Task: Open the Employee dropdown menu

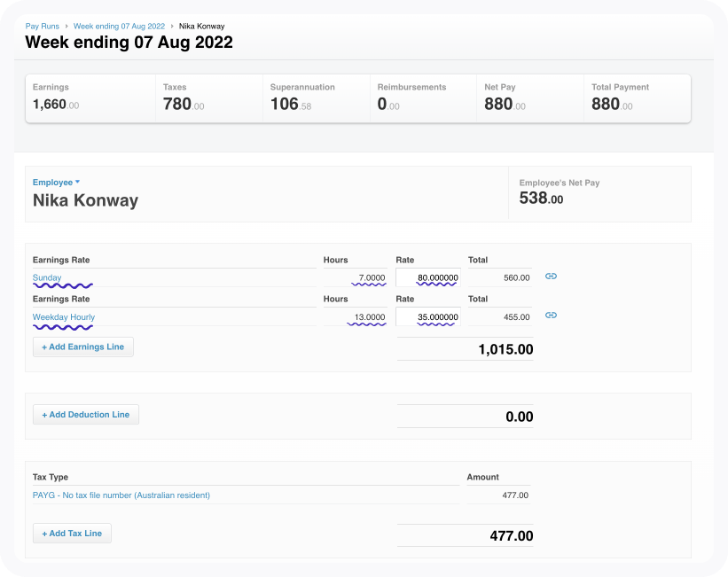Action: (56, 183)
